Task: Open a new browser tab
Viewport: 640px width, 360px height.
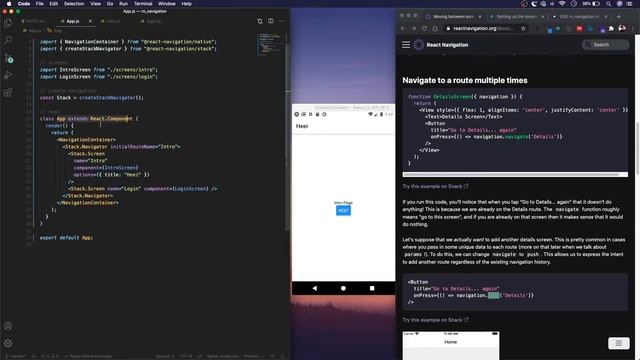Action: click(x=619, y=17)
